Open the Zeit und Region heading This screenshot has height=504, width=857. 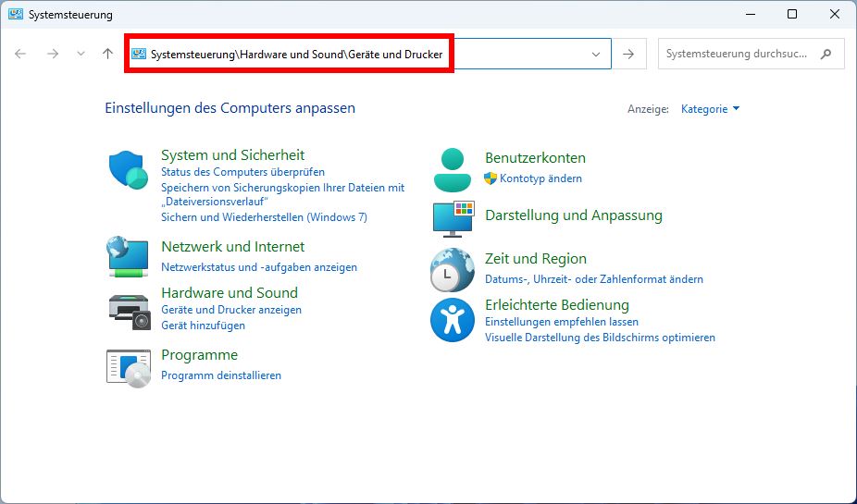pos(536,258)
